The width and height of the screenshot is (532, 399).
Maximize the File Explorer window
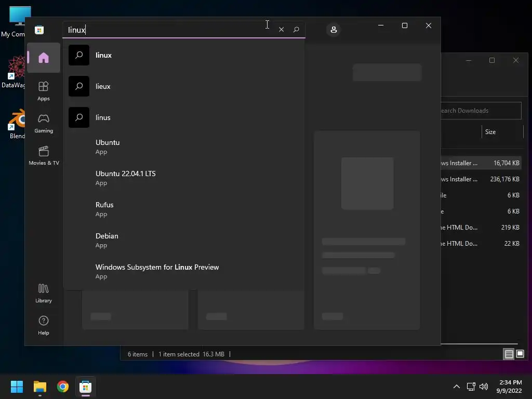click(492, 60)
